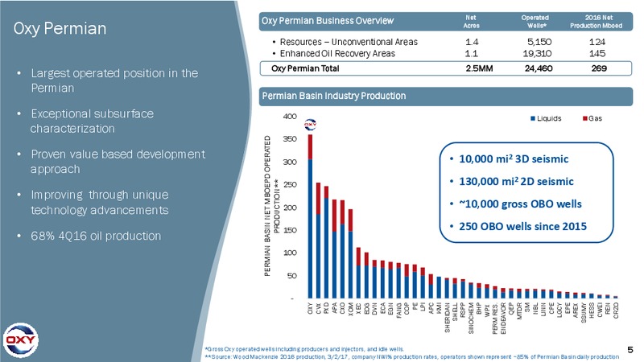Screen dimensions: 644x362
Task: Click the "HESS" x-axis label
Action: point(592,310)
